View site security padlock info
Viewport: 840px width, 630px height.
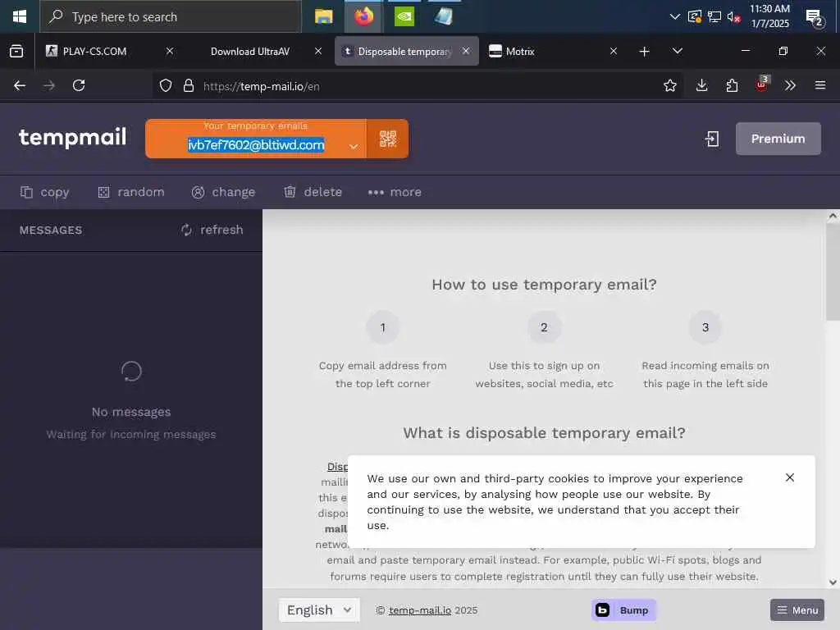click(189, 85)
